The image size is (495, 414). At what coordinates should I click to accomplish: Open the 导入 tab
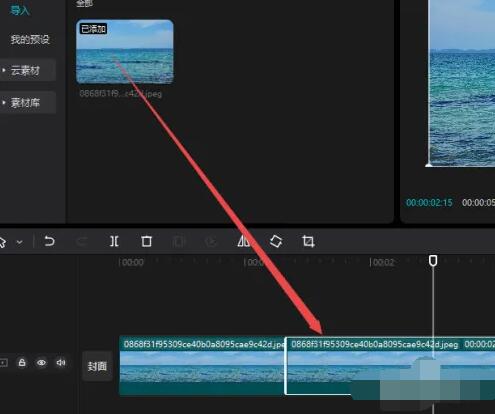coord(20,10)
